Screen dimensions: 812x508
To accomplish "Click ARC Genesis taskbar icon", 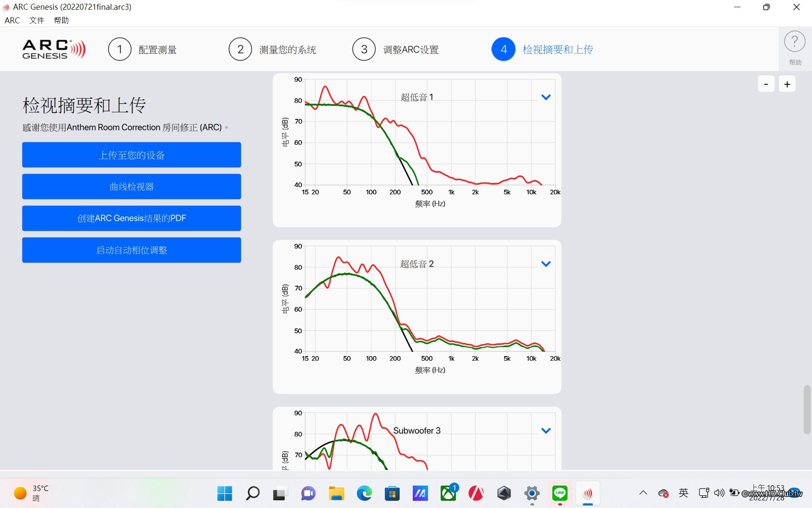I will tap(588, 493).
